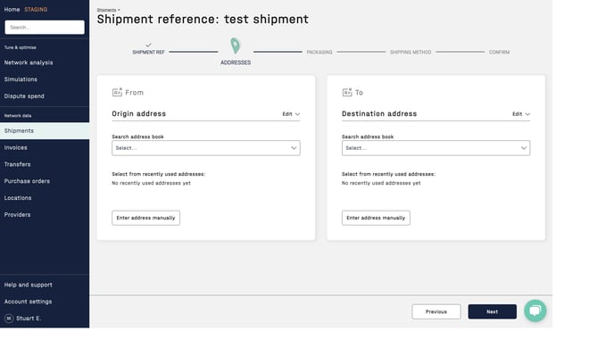The height and width of the screenshot is (364, 614).
Task: Open destination Search address book select
Action: (x=436, y=148)
